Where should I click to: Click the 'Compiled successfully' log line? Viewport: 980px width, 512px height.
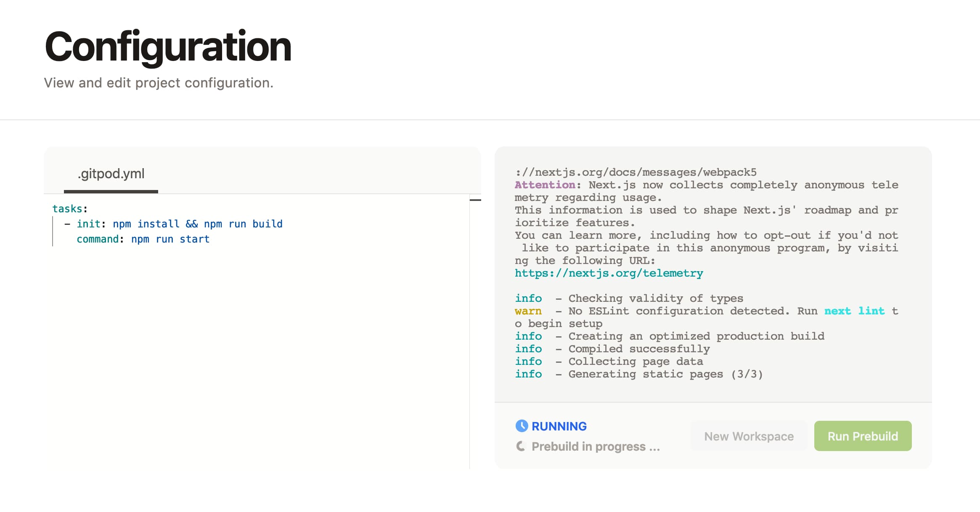(639, 349)
